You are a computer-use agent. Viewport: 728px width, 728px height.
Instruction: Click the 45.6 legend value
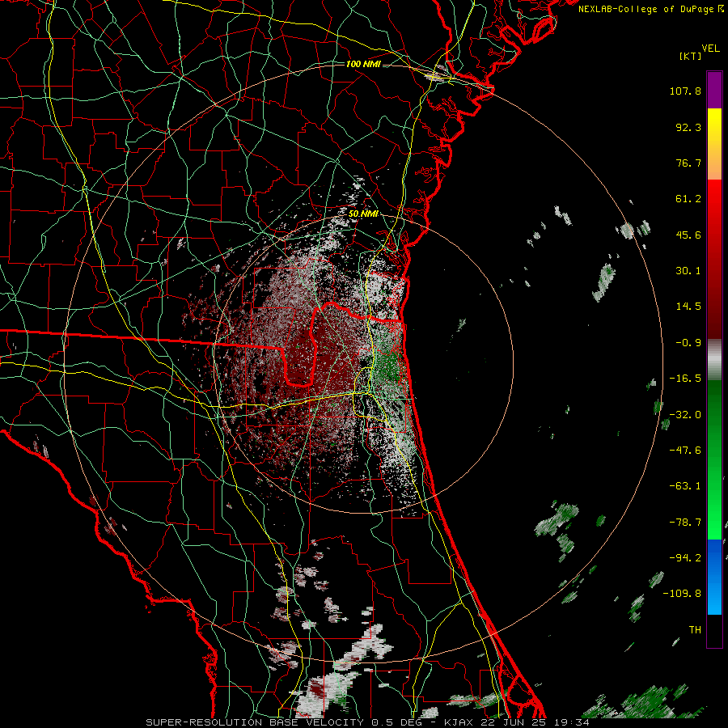688,235
